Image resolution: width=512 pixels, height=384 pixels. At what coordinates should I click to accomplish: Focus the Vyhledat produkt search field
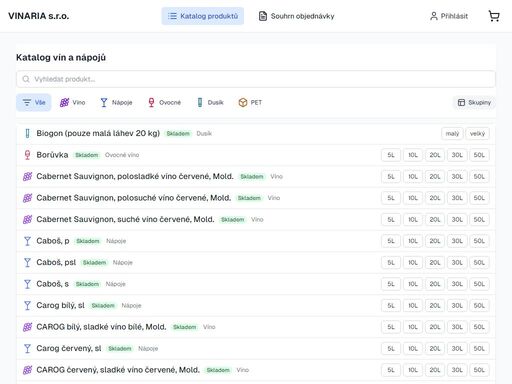[256, 79]
